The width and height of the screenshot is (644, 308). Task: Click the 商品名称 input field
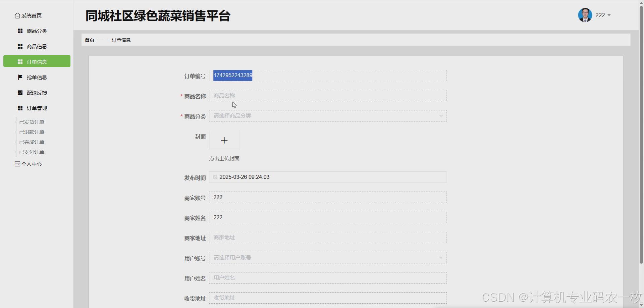[328, 95]
